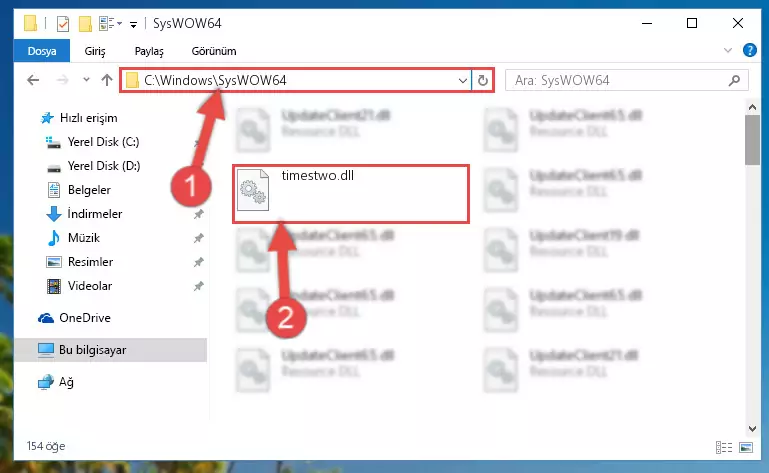Click the 154 öğe status text
This screenshot has height=473, width=769.
(x=46, y=446)
